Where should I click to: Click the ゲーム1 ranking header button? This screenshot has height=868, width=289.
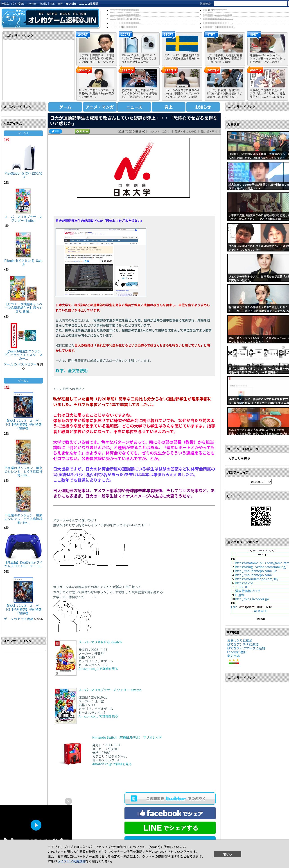[x=23, y=133]
